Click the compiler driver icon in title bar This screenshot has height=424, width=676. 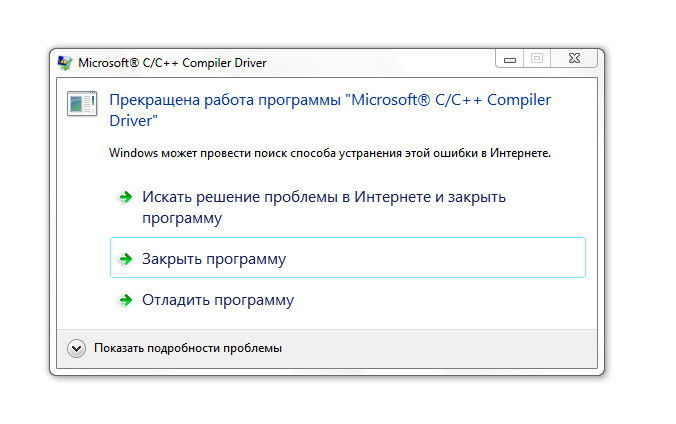click(x=65, y=63)
